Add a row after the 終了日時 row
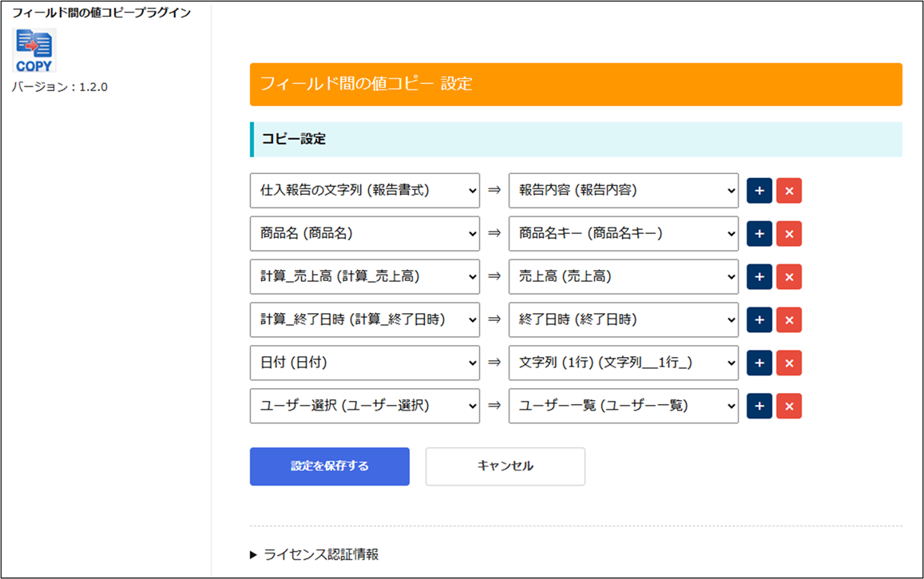This screenshot has width=924, height=579. coord(759,320)
